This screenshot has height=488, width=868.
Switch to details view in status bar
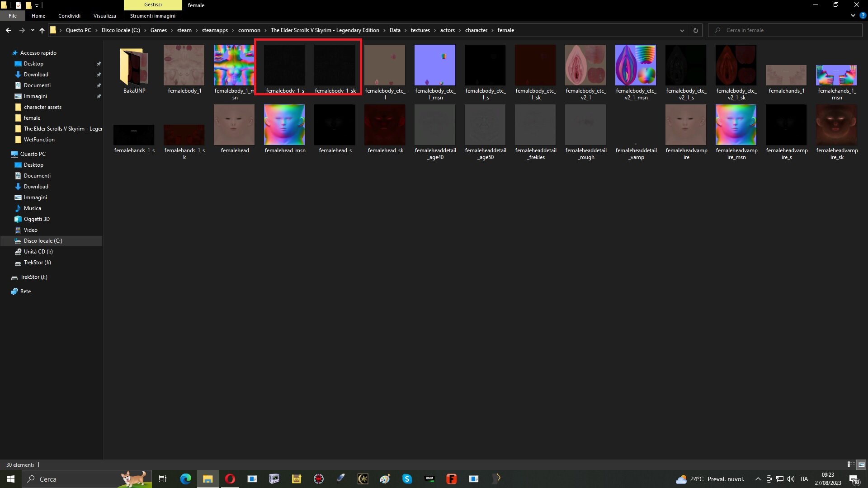click(851, 465)
